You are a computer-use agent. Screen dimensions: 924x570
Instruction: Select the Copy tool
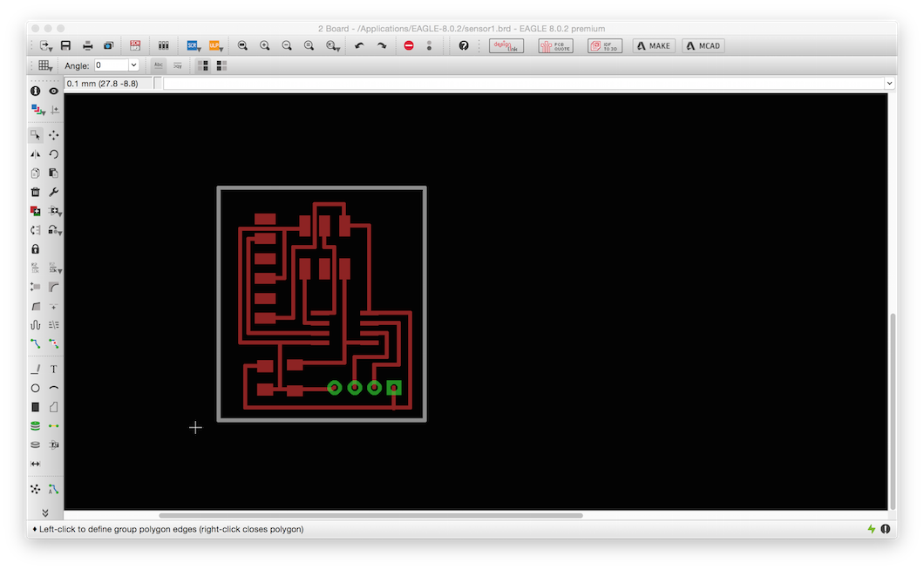tap(36, 173)
